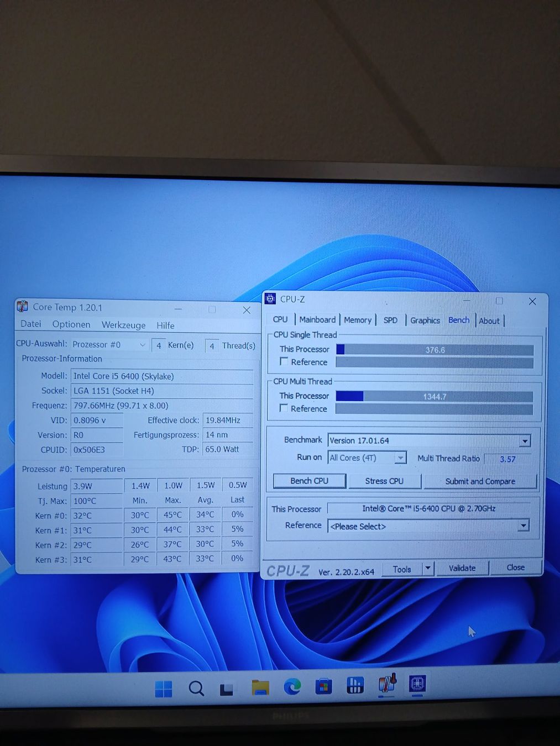Click Core Temp taskbar icon
The height and width of the screenshot is (746, 560).
pos(388,684)
